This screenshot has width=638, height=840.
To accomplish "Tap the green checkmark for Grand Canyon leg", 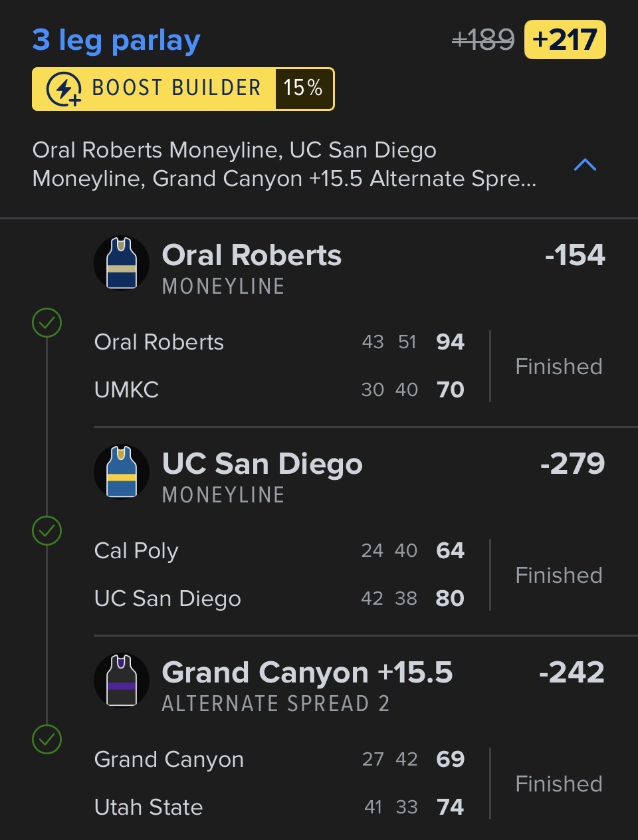I will [x=47, y=740].
